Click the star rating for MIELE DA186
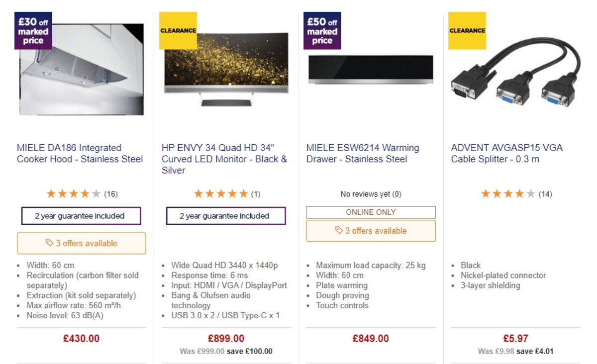 [x=72, y=194]
